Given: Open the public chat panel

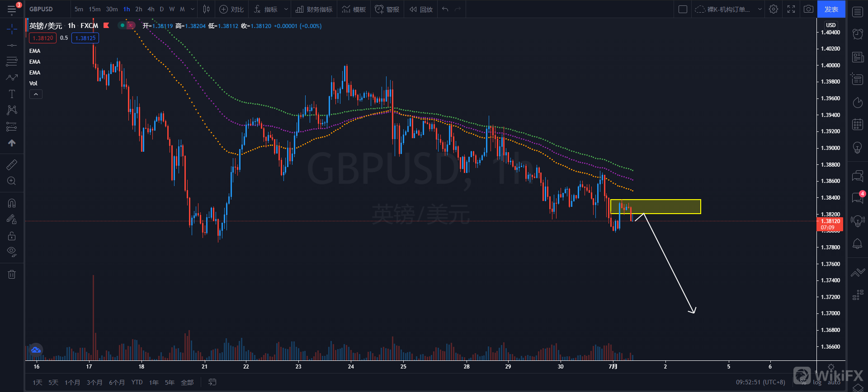Looking at the screenshot, I should 858,175.
